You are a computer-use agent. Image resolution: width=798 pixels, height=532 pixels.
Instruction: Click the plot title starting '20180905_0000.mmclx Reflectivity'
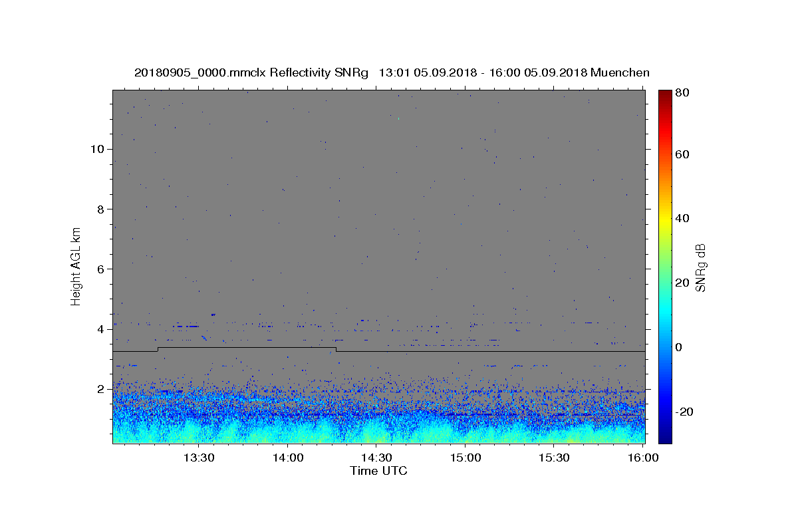[x=392, y=72]
